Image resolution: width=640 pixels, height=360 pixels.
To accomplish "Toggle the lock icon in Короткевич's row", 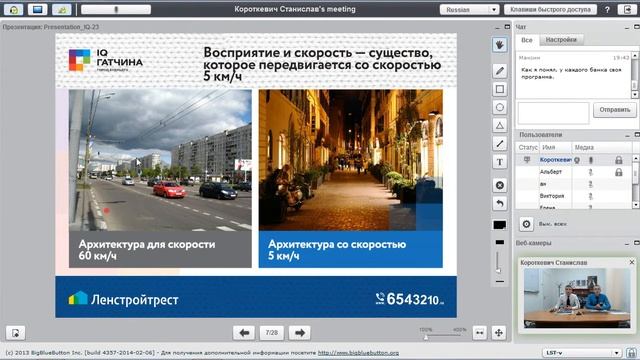I will (619, 160).
